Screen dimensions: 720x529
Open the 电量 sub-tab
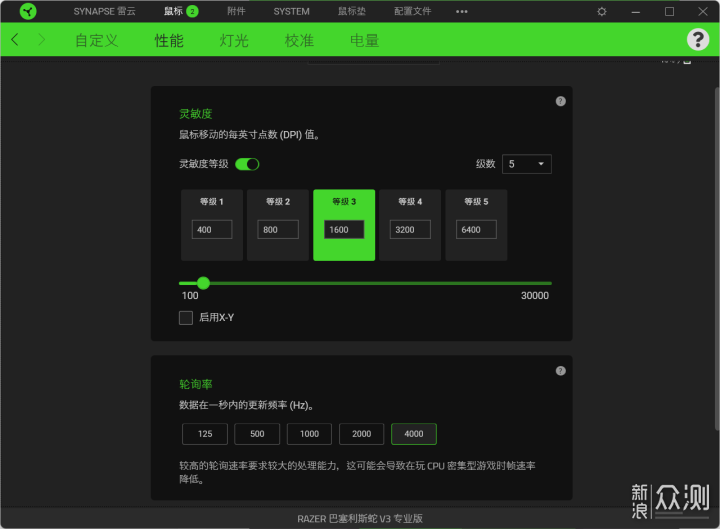click(x=364, y=40)
